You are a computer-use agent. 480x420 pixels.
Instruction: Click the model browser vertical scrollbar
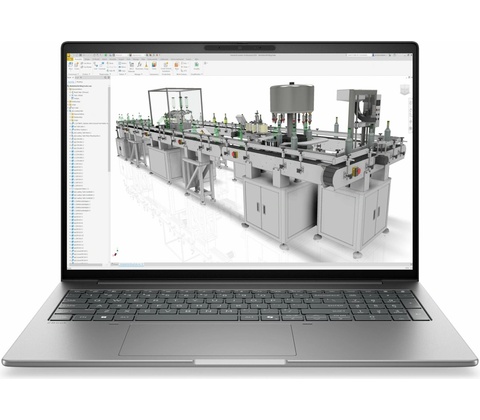point(109,130)
